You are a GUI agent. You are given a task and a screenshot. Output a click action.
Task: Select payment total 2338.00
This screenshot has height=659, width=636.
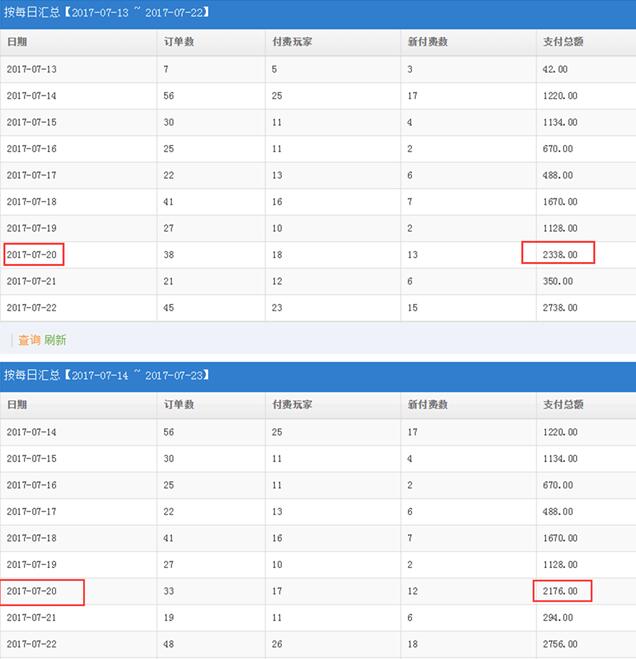(x=560, y=255)
